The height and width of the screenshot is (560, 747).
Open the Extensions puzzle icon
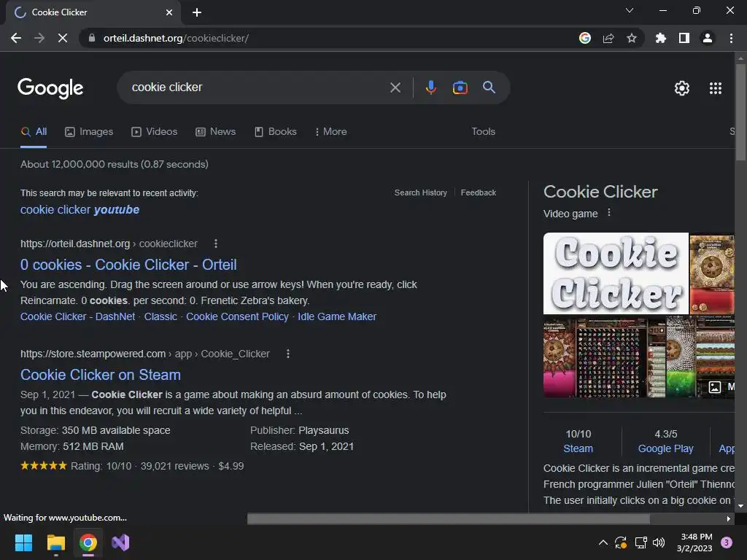pos(661,38)
